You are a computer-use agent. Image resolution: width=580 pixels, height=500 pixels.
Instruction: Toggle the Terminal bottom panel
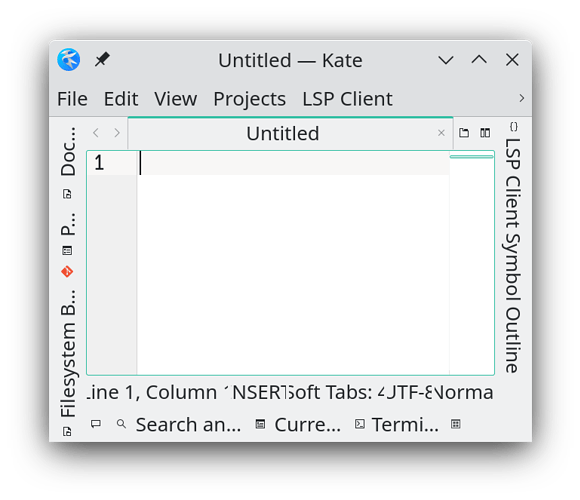click(397, 424)
